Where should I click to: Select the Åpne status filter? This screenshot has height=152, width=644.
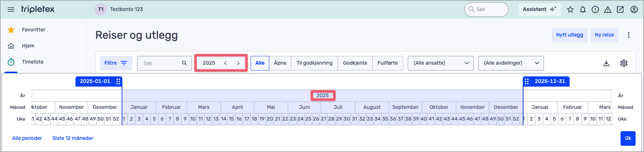(x=280, y=63)
